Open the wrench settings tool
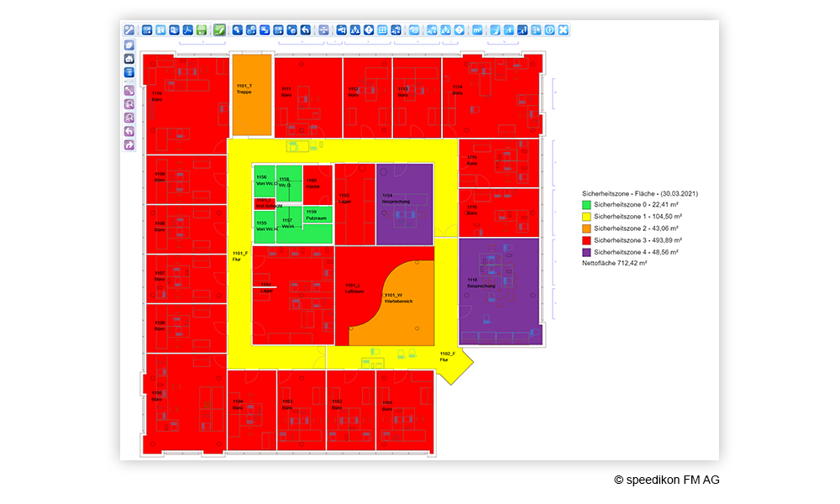The height and width of the screenshot is (504, 840). 129,30
